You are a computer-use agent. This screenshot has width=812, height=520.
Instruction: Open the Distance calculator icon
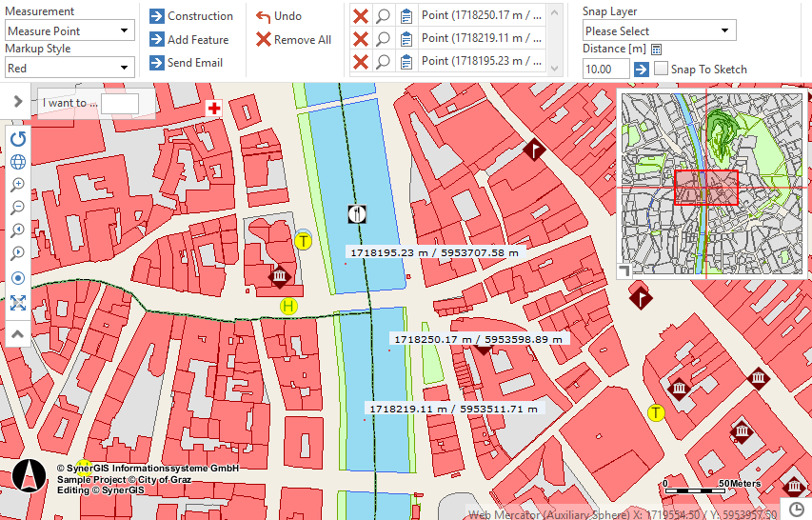(657, 50)
